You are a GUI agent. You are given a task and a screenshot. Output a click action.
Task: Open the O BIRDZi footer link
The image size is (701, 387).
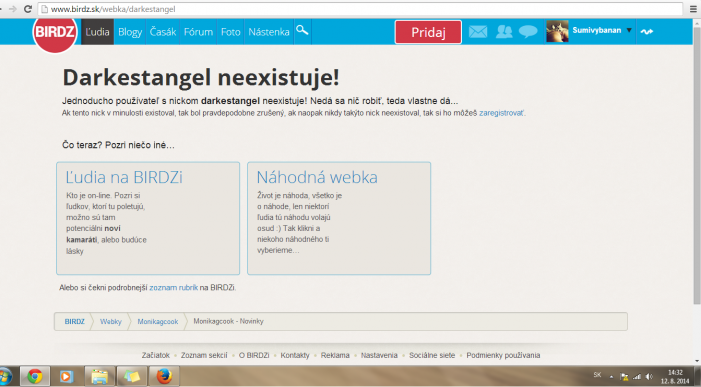[x=254, y=355]
